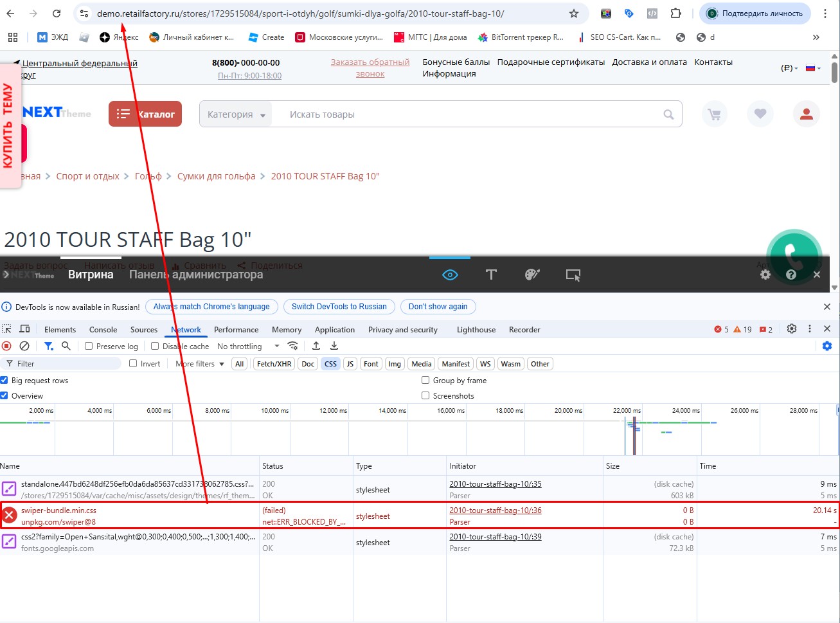Select the Fetch/XHR type filter
This screenshot has width=840, height=623.
pyautogui.click(x=274, y=364)
